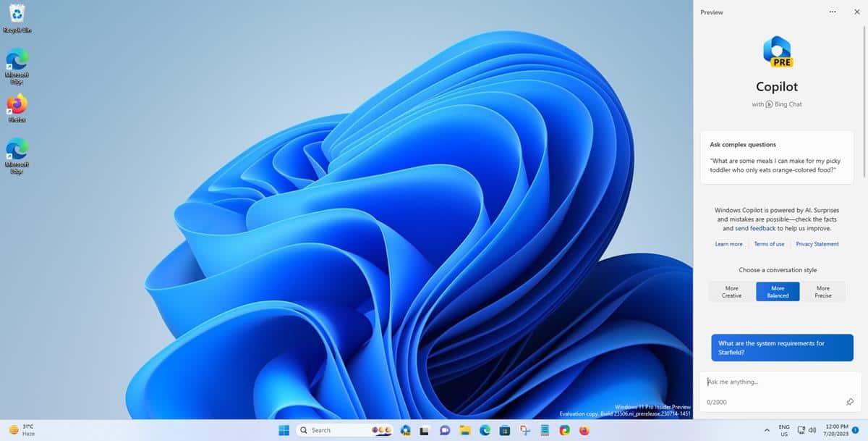Ask the suggested Starfield system requirements question
Image resolution: width=868 pixels, height=441 pixels.
coord(781,347)
